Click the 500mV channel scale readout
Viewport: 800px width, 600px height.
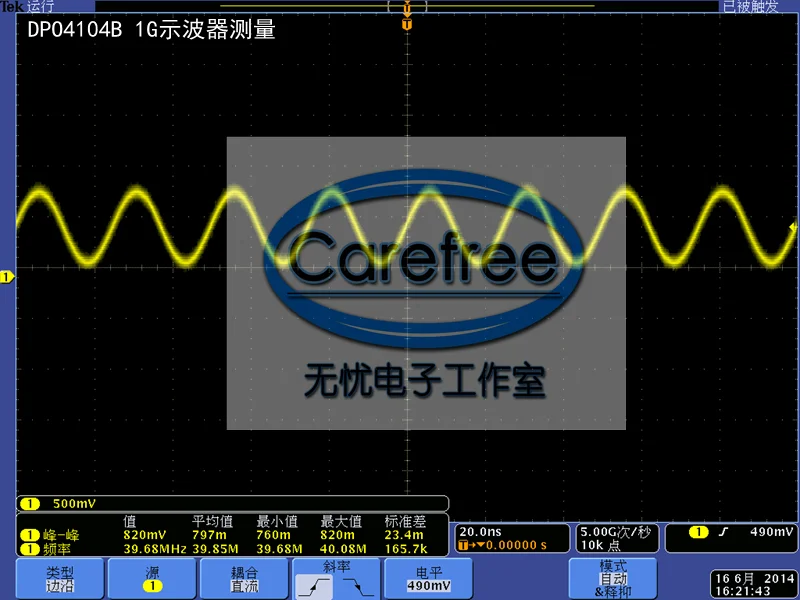click(74, 504)
